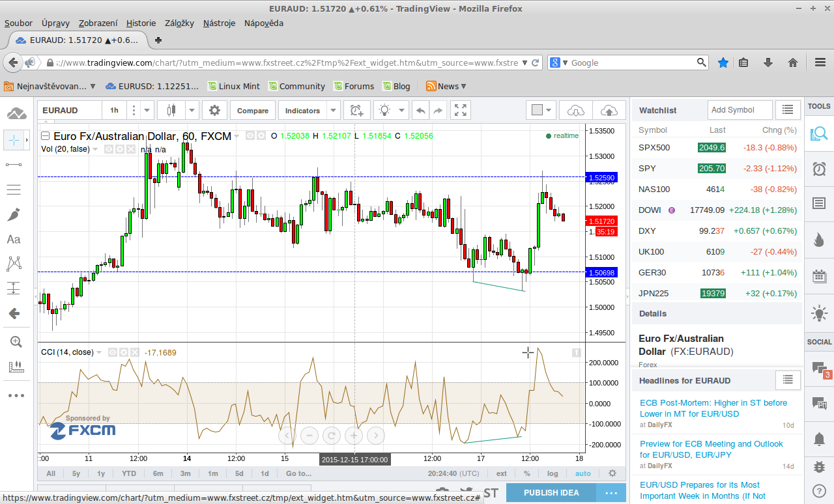Select the Aa text annotation tool

click(14, 239)
